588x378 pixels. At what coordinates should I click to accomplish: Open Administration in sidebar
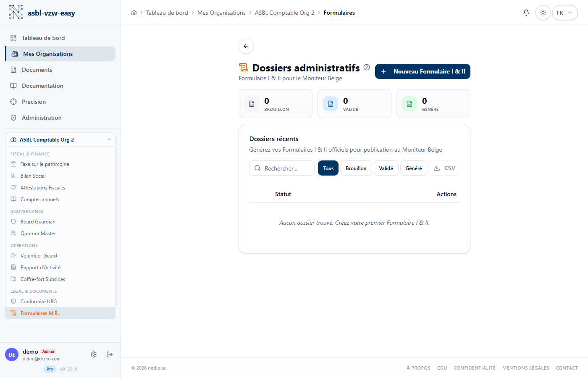[60, 118]
